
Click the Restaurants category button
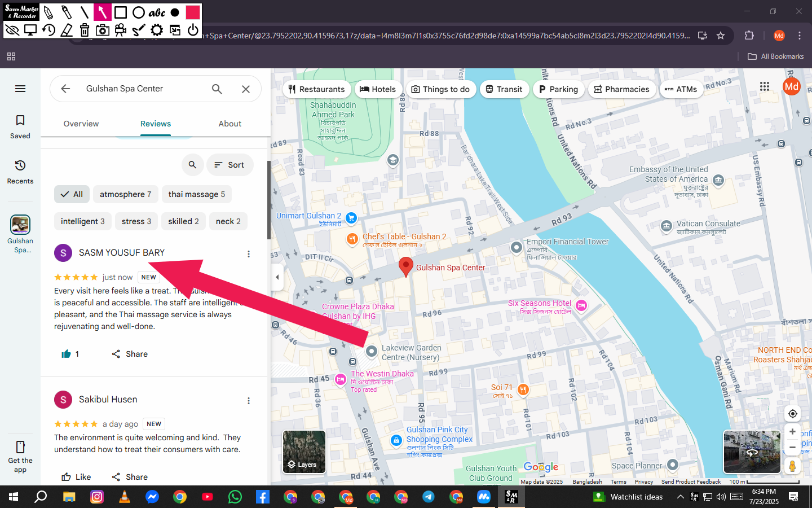click(316, 89)
